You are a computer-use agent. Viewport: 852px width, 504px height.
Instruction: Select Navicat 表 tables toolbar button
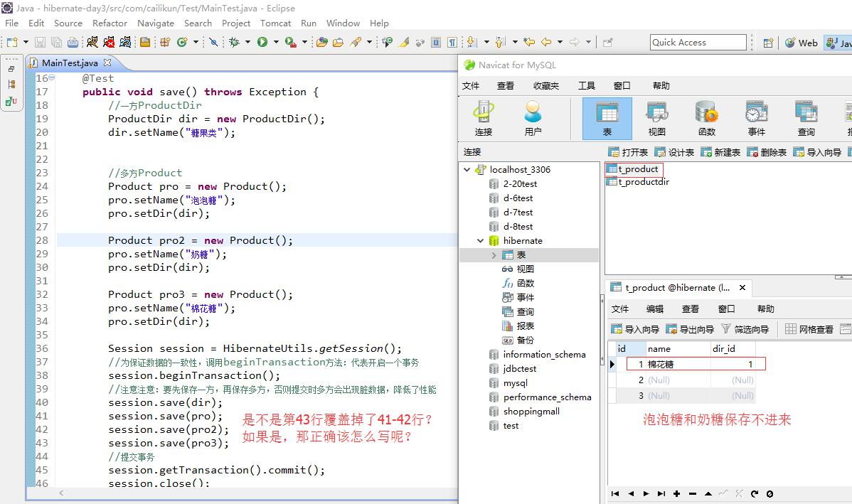(x=607, y=119)
